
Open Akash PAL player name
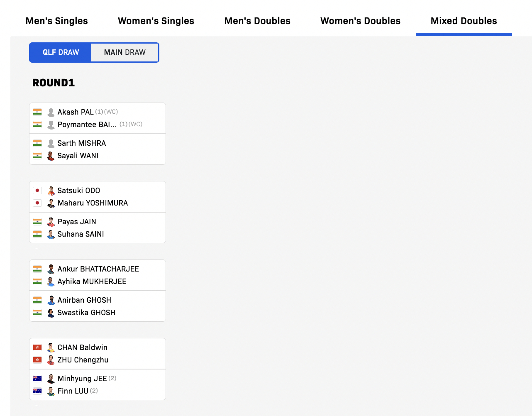point(76,112)
